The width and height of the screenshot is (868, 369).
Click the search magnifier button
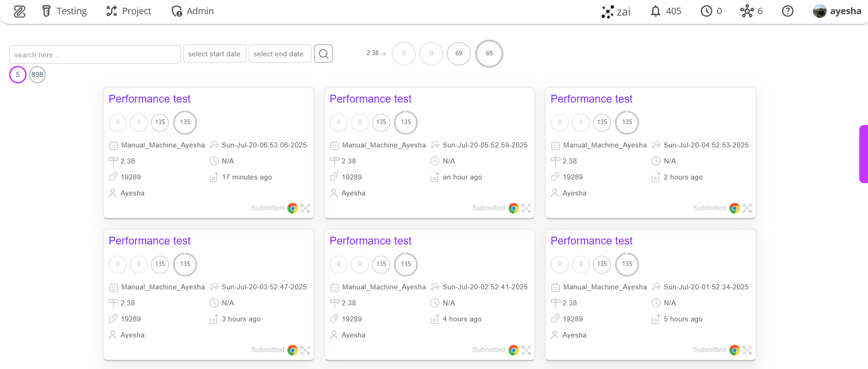(323, 54)
